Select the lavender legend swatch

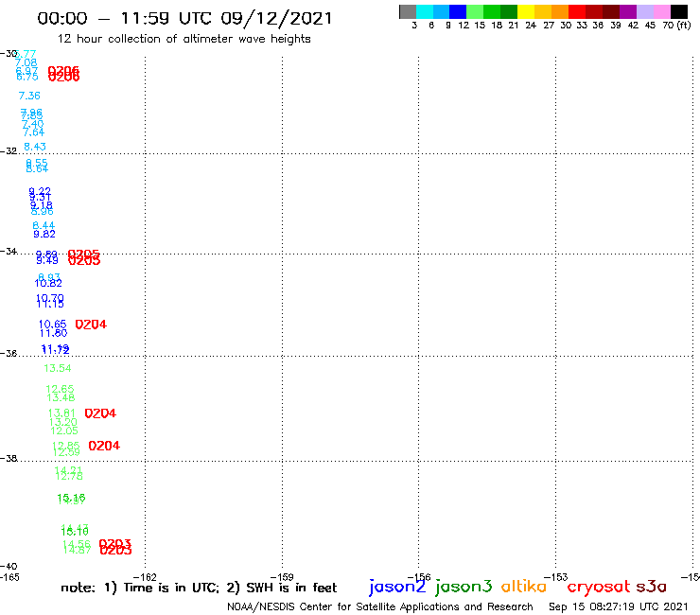coord(644,11)
